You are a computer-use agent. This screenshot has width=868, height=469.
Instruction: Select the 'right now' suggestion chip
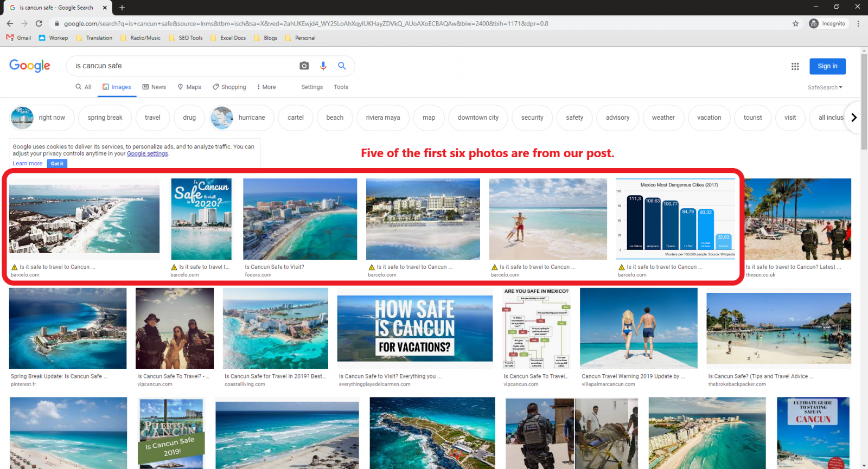42,118
